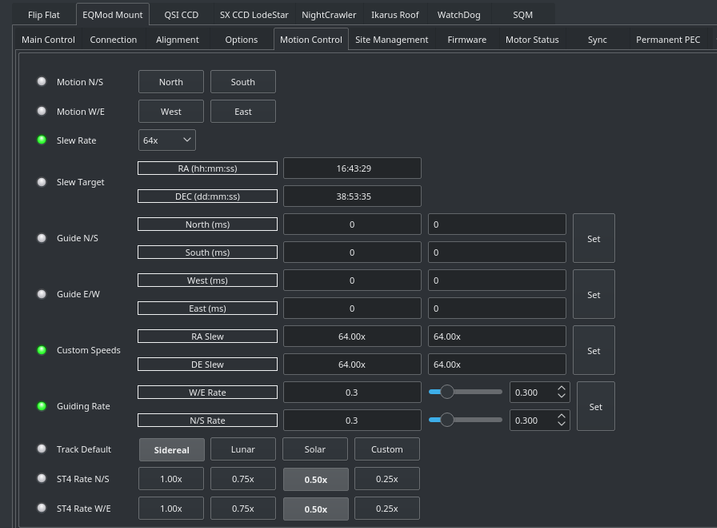Click the W/E Rate slider handle
Image resolution: width=717 pixels, height=528 pixels.
pos(447,392)
